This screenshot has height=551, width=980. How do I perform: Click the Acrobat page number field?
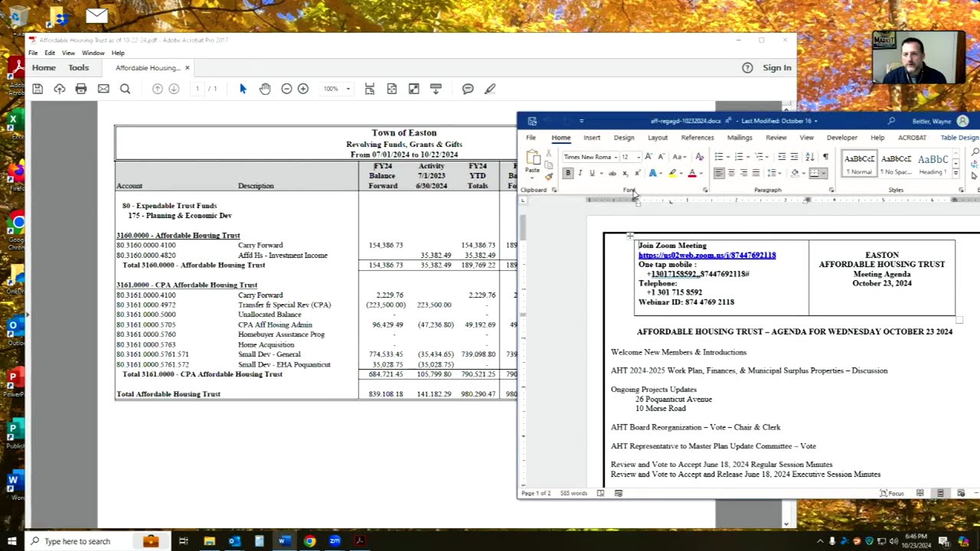click(198, 89)
